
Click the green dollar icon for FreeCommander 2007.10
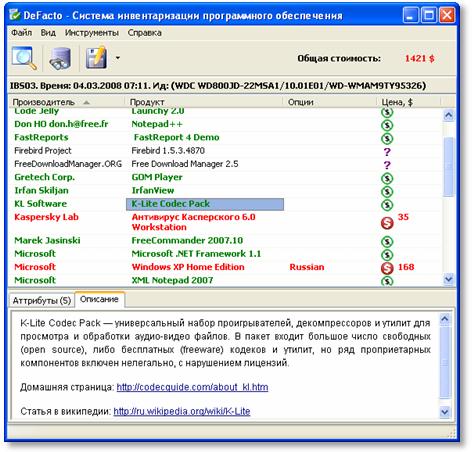tap(387, 242)
